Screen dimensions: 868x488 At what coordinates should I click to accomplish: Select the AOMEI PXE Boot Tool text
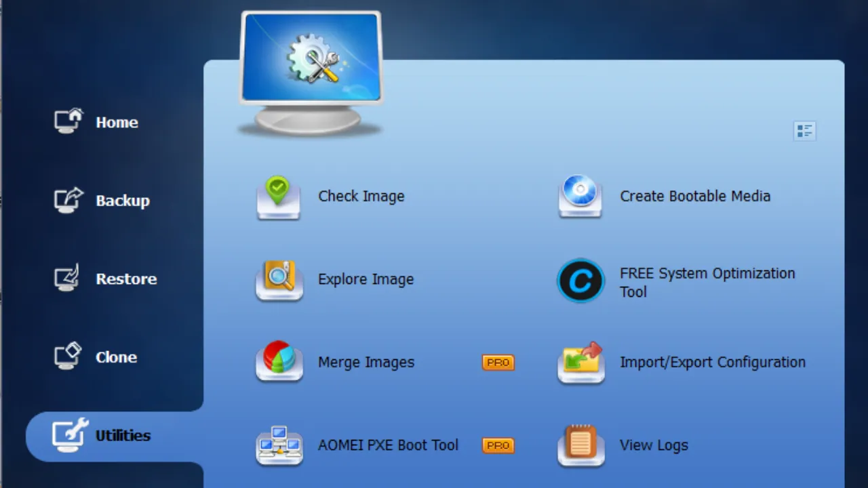click(x=389, y=445)
